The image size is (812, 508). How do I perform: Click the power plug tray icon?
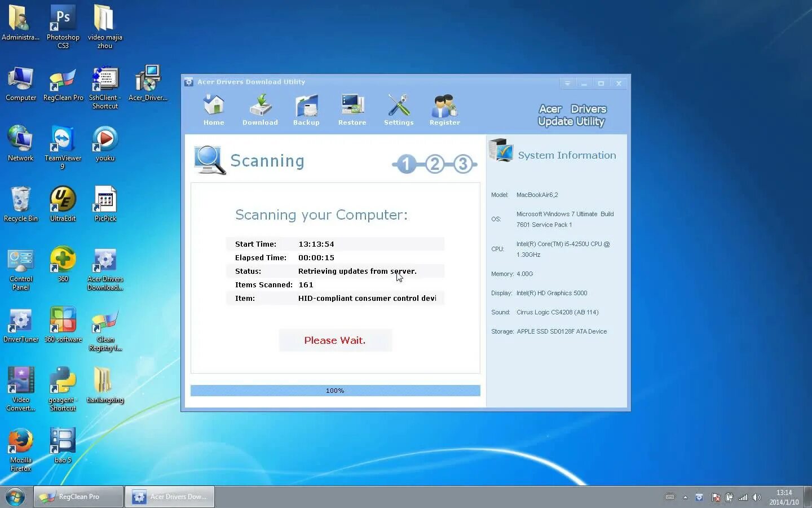pos(729,497)
